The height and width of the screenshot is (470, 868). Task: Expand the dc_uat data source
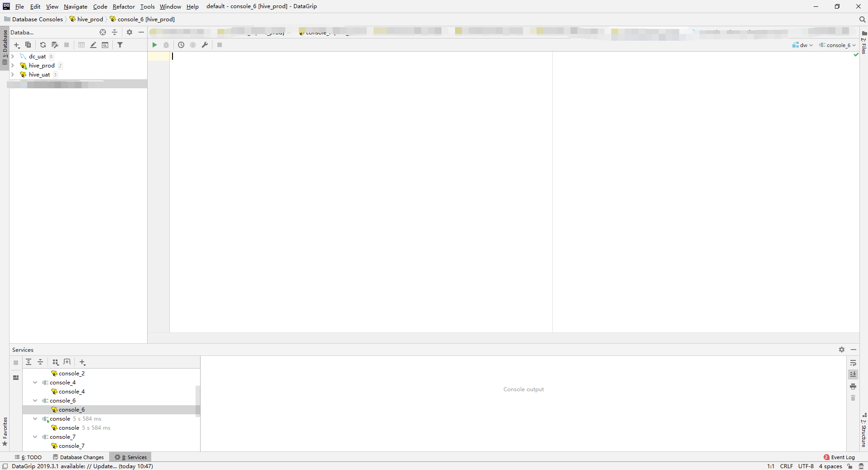click(x=13, y=57)
